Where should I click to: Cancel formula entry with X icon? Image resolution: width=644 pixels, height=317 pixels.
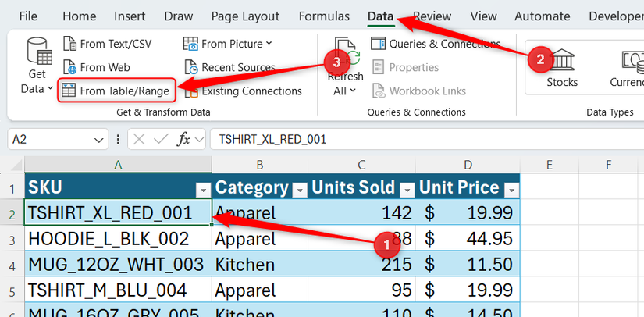pyautogui.click(x=139, y=140)
